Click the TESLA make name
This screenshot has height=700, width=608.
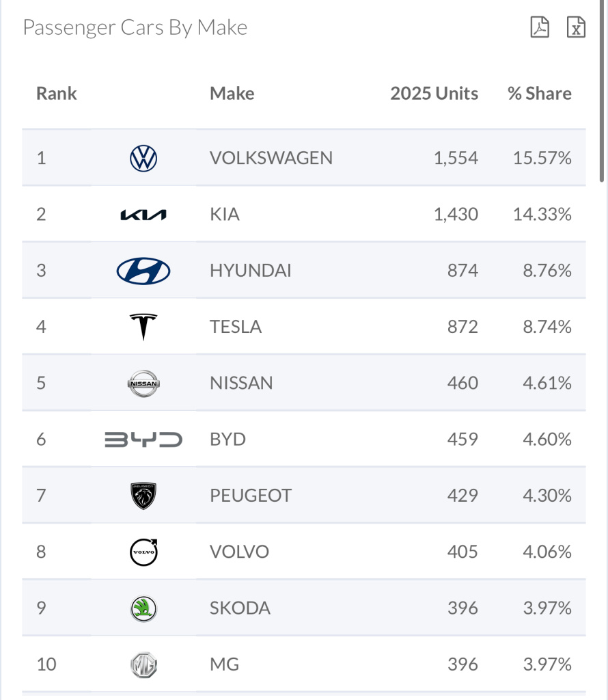[x=236, y=327]
